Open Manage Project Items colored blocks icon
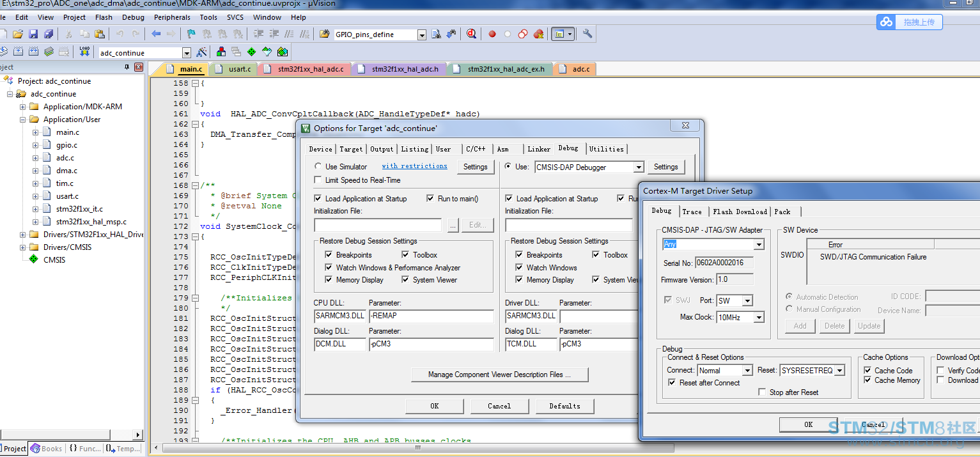Viewport: 980px width, 457px height. click(x=221, y=52)
